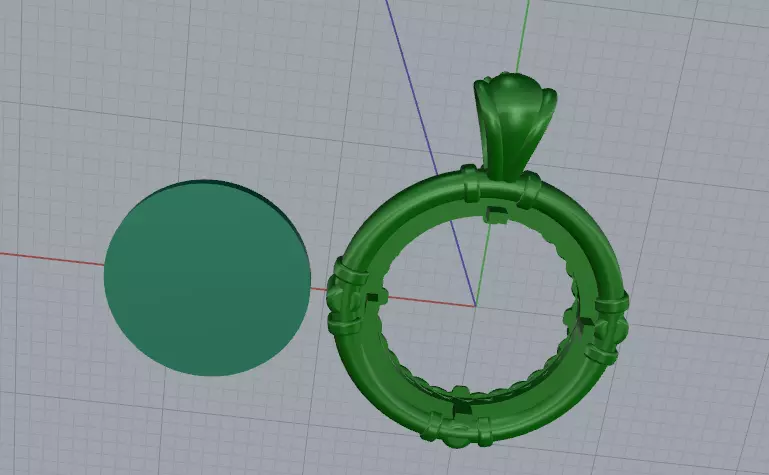Select the bail loop atop the pendant
Screen dimensions: 769x475
514,125
